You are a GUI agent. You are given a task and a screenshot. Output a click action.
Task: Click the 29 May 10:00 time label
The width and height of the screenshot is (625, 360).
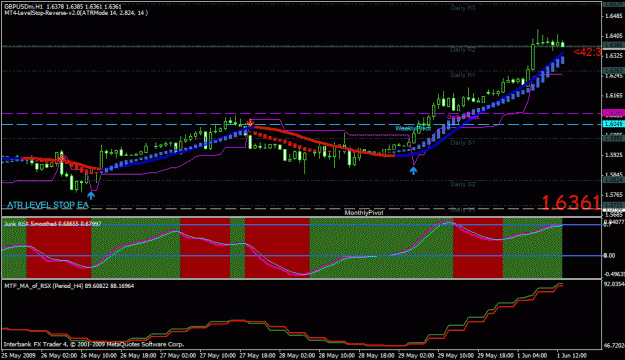(456, 355)
